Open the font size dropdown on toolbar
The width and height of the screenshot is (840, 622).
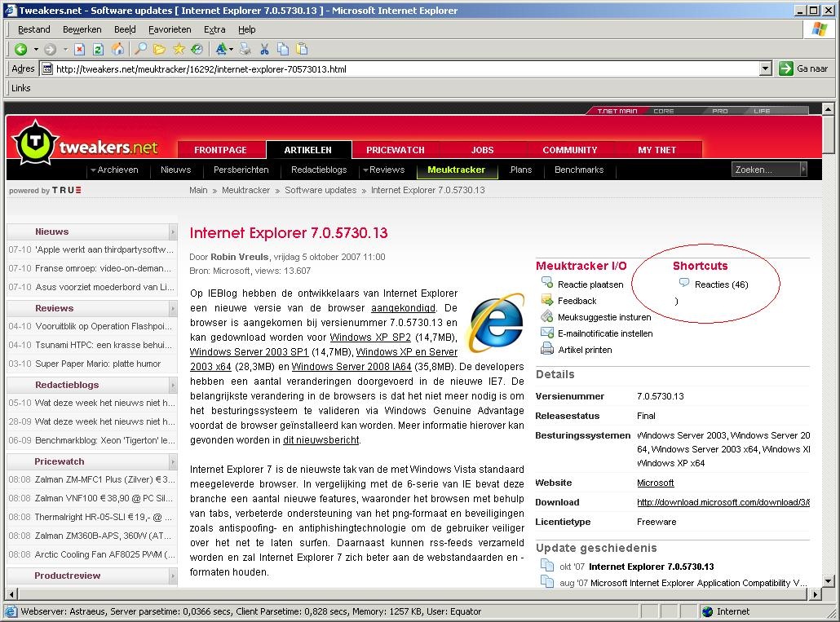click(x=231, y=48)
